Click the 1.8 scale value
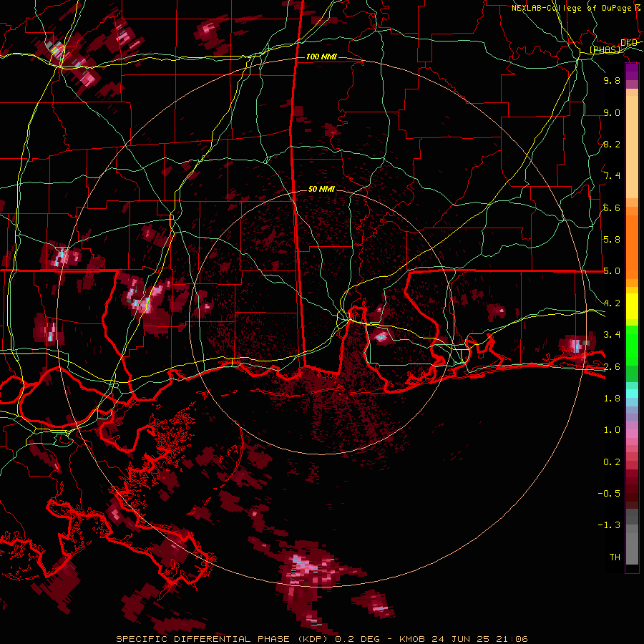The image size is (644, 644). tap(612, 398)
